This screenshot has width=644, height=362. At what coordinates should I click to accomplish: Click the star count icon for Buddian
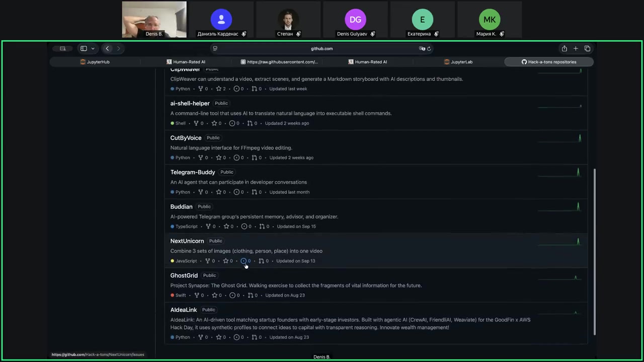click(x=226, y=227)
